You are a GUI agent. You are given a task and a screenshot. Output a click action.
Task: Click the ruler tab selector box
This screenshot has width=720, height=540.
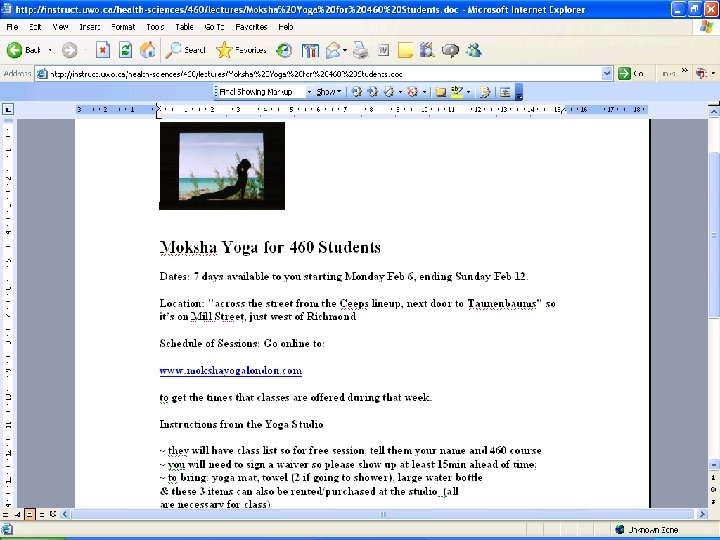pyautogui.click(x=8, y=109)
